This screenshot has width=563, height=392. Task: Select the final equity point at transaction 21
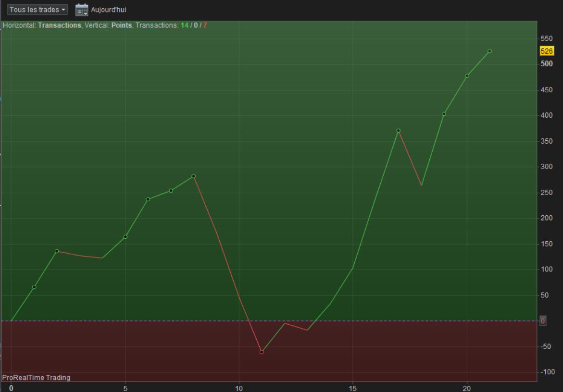click(x=489, y=51)
